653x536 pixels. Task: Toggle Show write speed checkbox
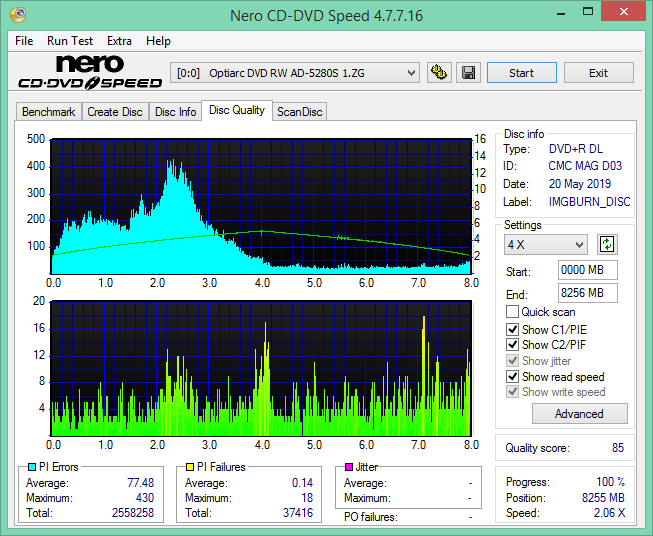[x=512, y=391]
